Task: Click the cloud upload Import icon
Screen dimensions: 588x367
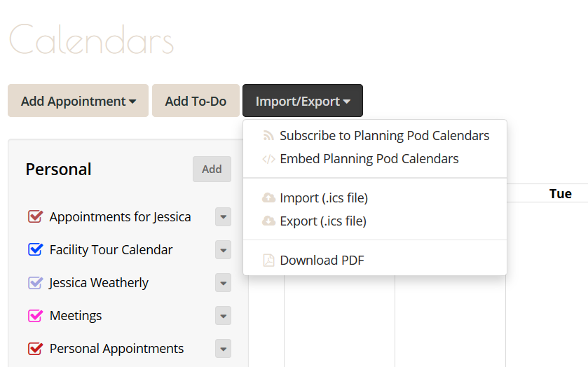Action: [268, 198]
